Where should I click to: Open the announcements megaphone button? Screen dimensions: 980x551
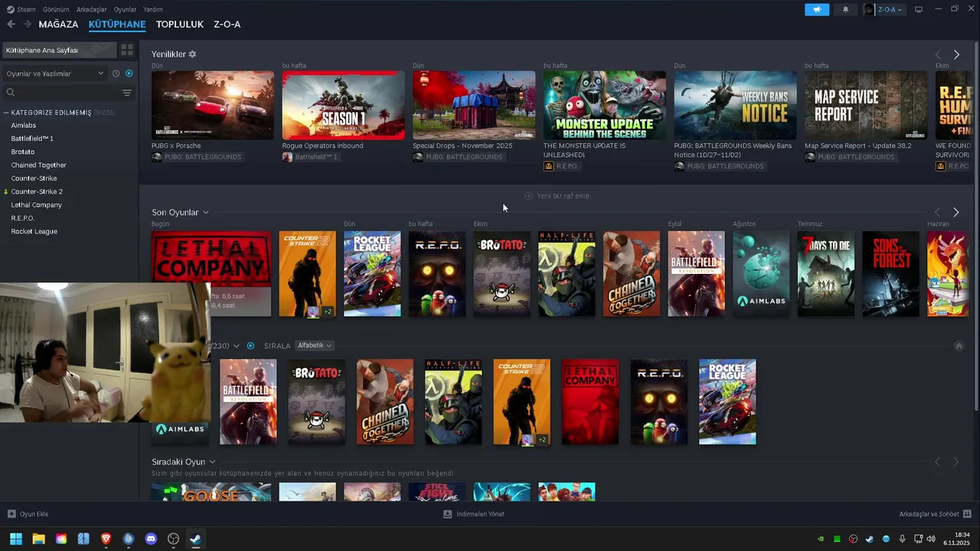pyautogui.click(x=817, y=9)
